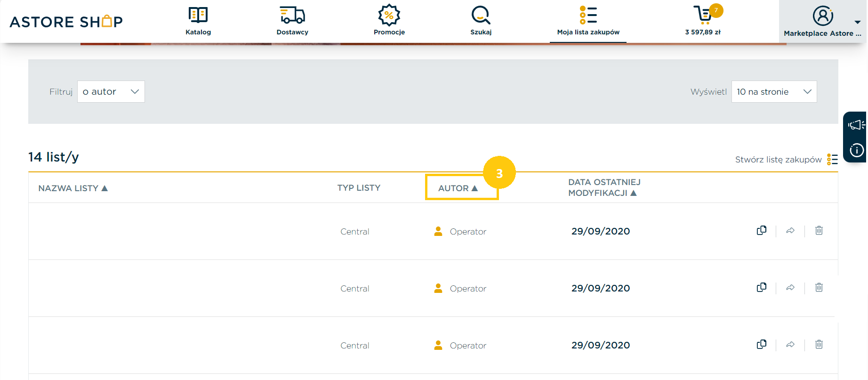The height and width of the screenshot is (380, 868).
Task: Click Central in the third row
Action: pyautogui.click(x=355, y=345)
